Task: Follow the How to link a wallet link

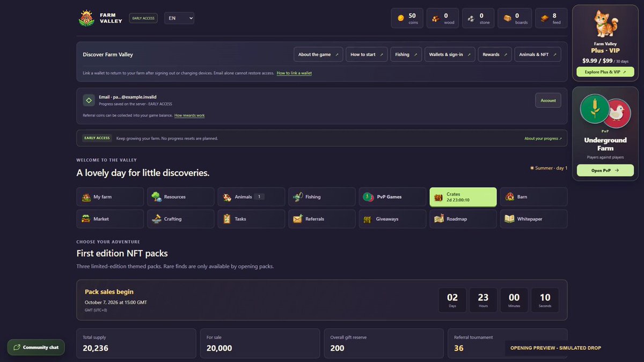Action: pyautogui.click(x=294, y=73)
